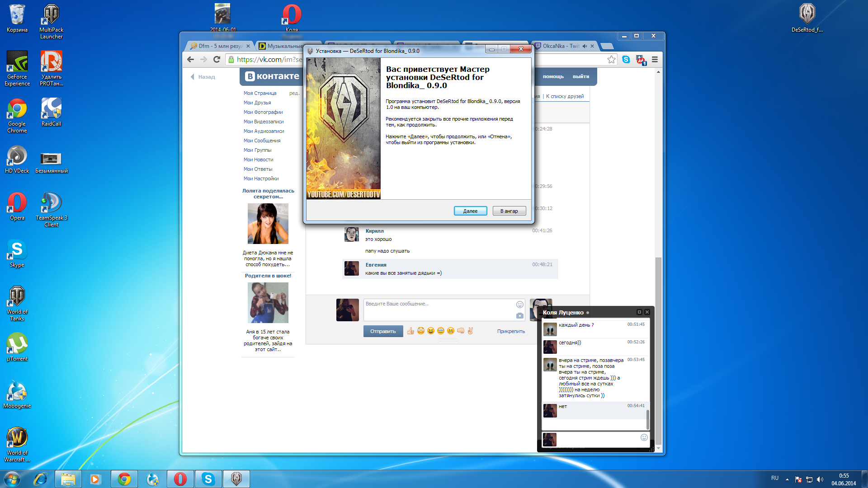Switch to Dfm - 5 млн результатов tab
Viewport: 868px width, 488px height.
click(x=221, y=46)
